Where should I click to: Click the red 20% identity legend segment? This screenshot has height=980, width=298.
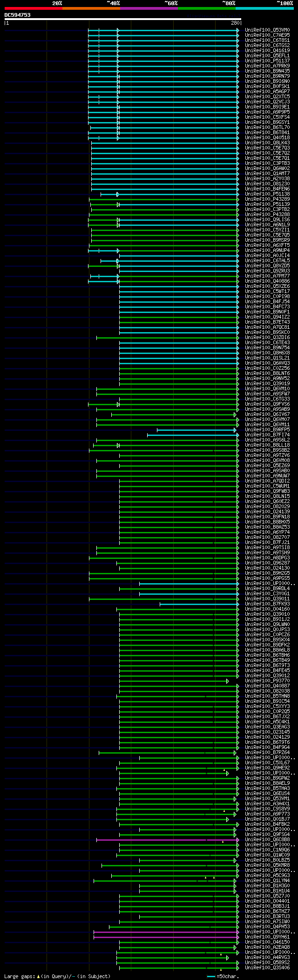pos(34,8)
